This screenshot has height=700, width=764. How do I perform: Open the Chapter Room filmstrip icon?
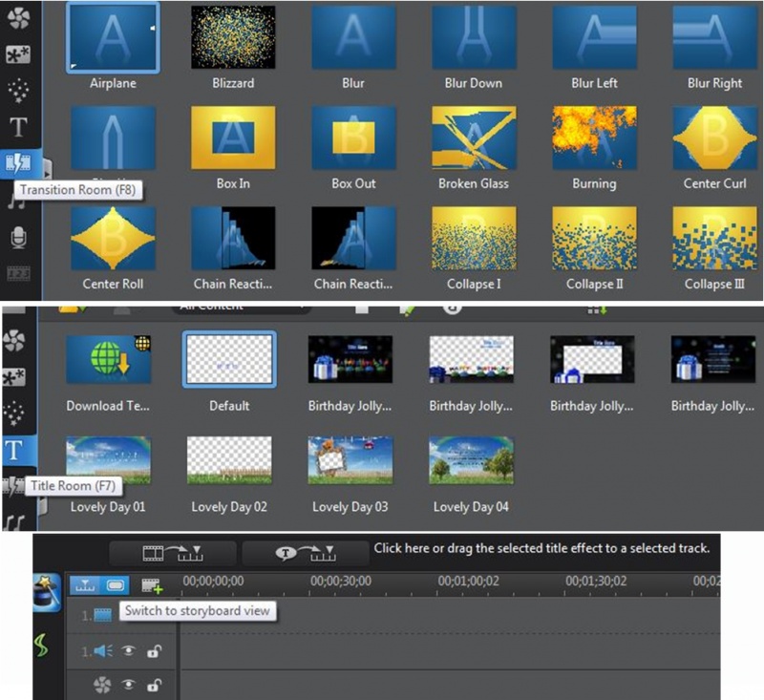17,273
